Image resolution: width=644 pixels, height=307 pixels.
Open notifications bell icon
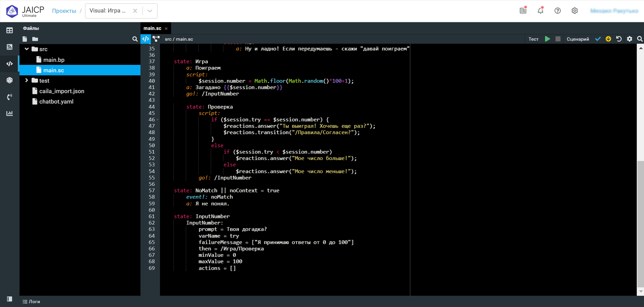pyautogui.click(x=540, y=10)
